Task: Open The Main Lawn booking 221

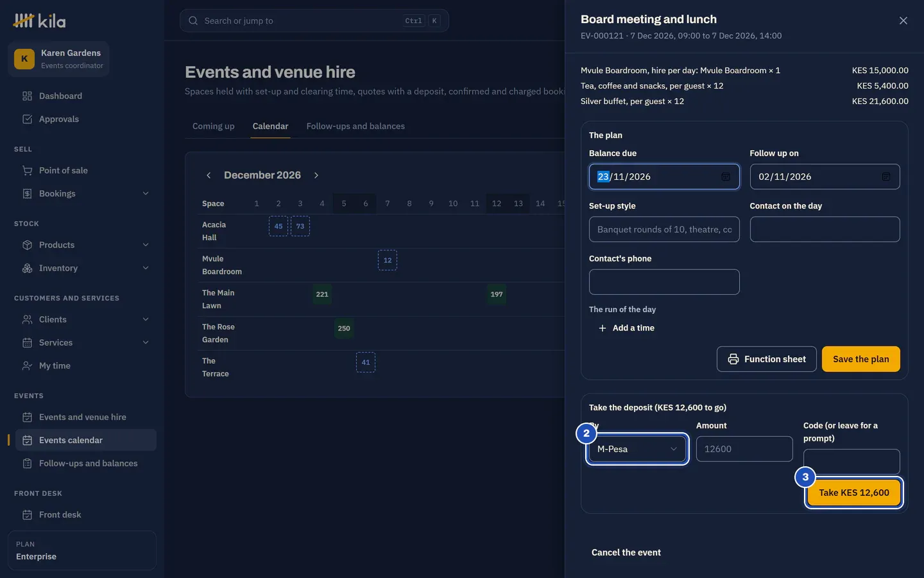Action: (322, 294)
